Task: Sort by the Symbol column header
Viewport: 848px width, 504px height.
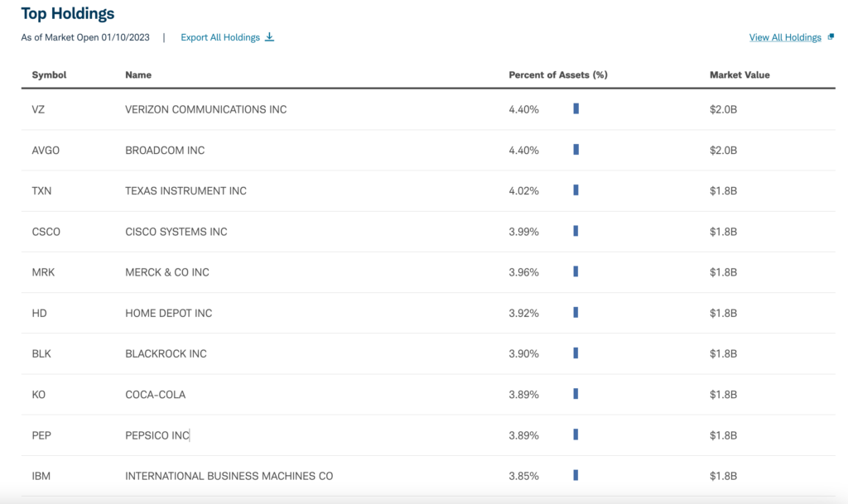Action: 49,74
